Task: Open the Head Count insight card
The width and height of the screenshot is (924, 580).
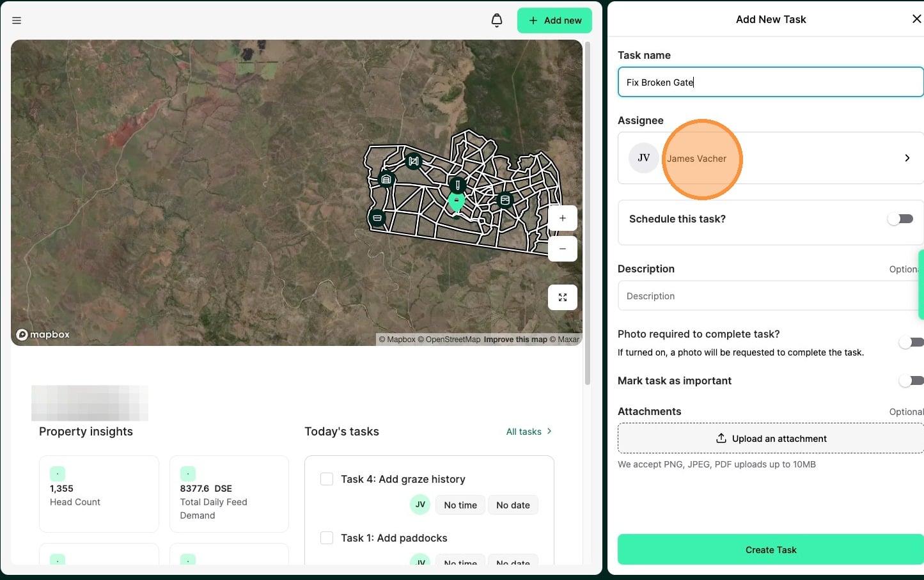Action: [99, 494]
